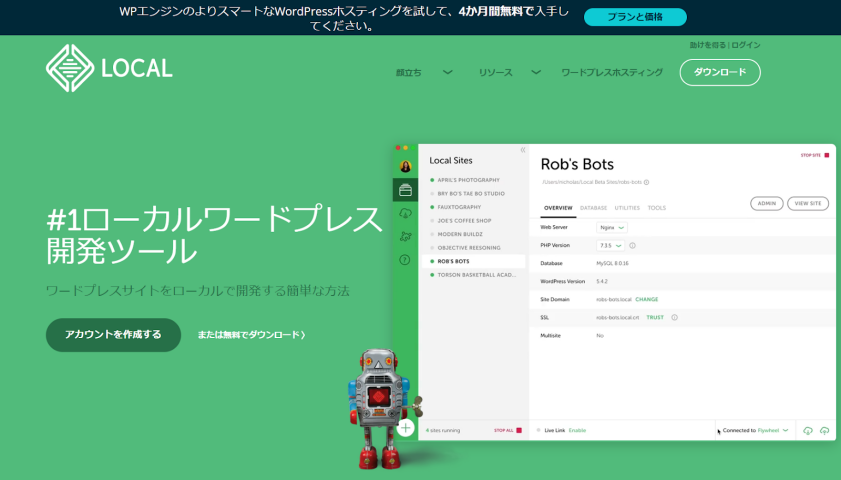Click the アカウントを作成する button
The image size is (841, 480).
point(113,335)
